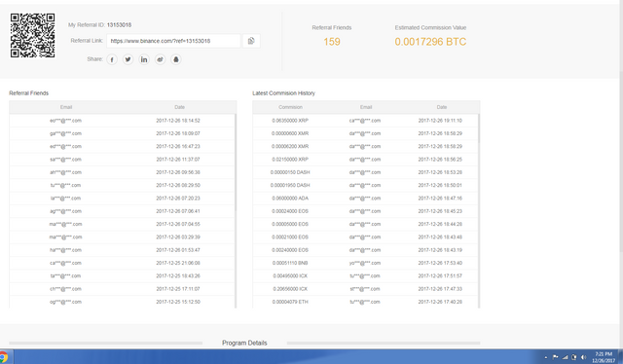Share referral link via QQ icon
623x364 pixels.
[176, 59]
